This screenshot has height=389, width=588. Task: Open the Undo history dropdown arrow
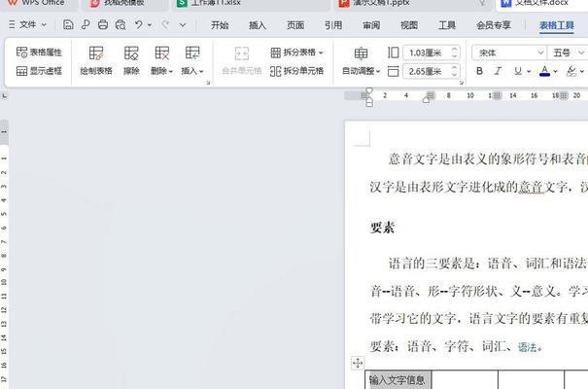pyautogui.click(x=150, y=25)
